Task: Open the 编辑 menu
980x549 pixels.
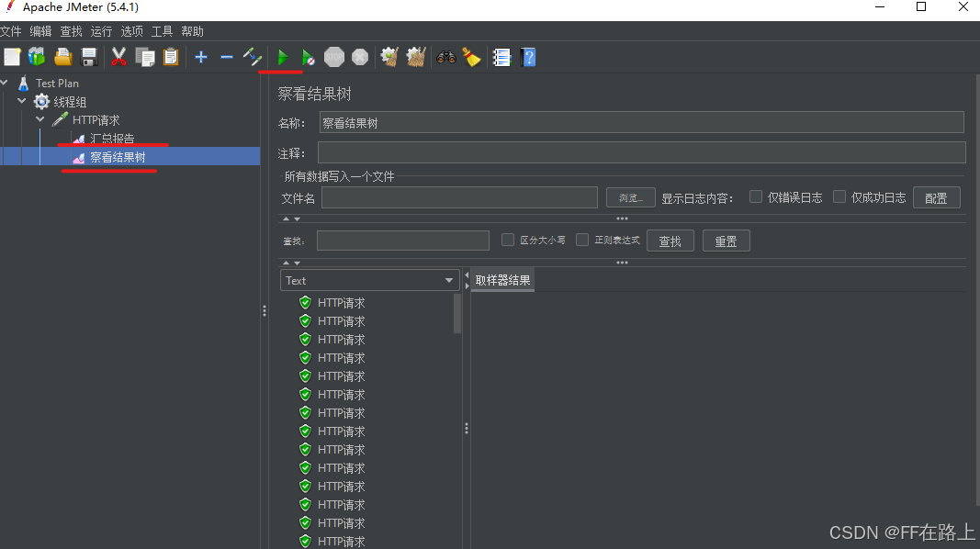Action: click(x=40, y=31)
